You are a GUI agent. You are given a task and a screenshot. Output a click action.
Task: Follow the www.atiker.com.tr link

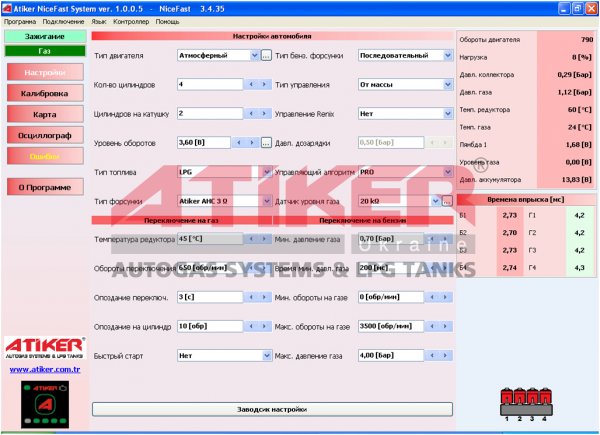pyautogui.click(x=45, y=369)
